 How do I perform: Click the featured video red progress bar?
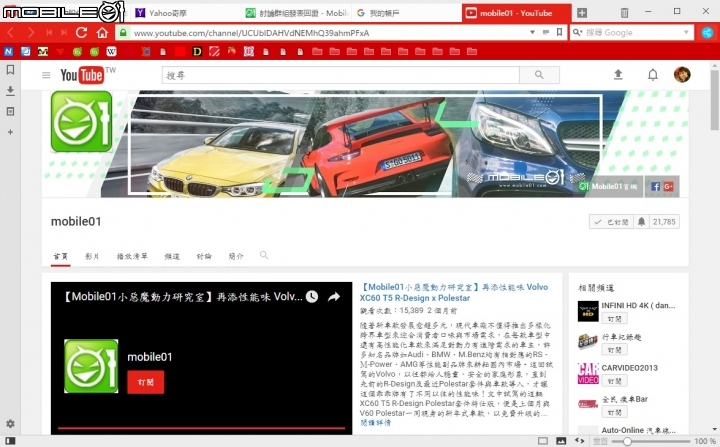[x=201, y=428]
